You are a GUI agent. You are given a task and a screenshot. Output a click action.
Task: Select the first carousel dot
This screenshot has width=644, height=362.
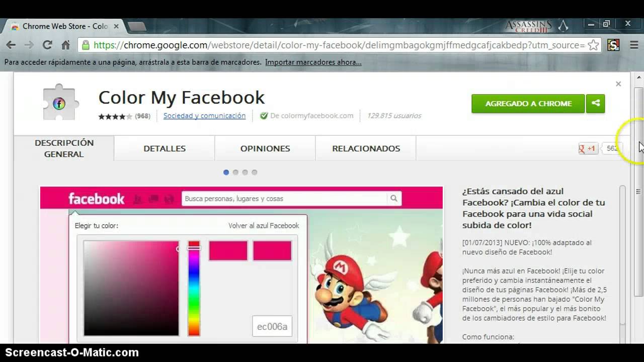tap(226, 172)
